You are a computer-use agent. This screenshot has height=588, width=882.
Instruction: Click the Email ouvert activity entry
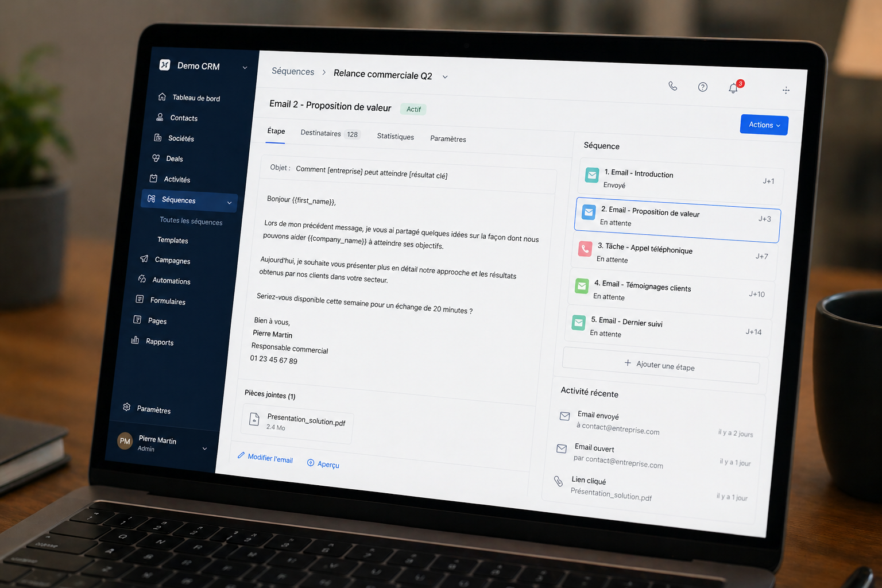coord(655,455)
